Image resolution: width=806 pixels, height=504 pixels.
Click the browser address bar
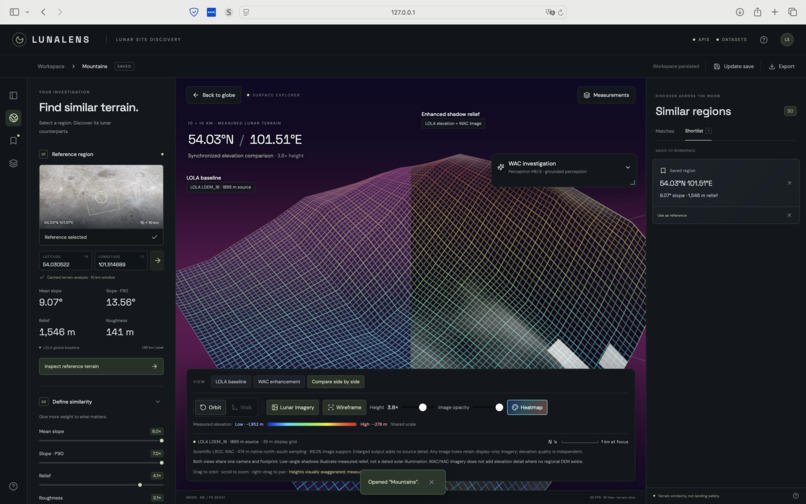[x=403, y=12]
